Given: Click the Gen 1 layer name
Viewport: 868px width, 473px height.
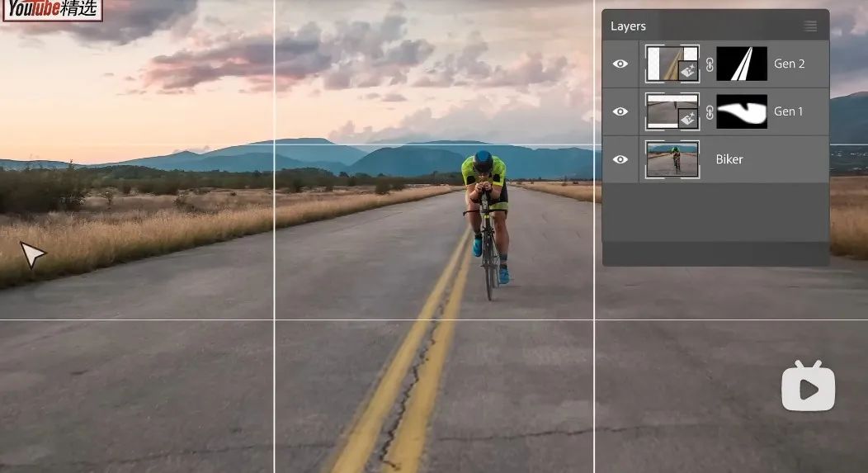Looking at the screenshot, I should (788, 111).
